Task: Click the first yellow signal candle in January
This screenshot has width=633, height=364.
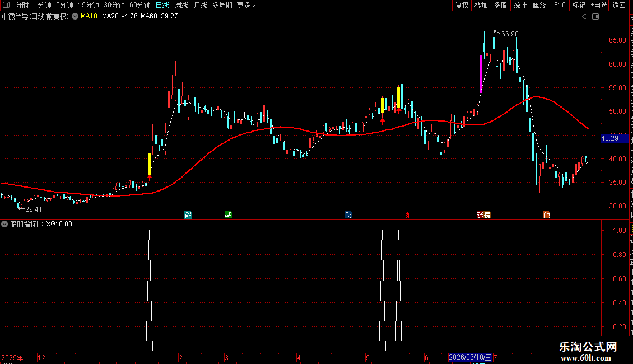Action: point(150,164)
